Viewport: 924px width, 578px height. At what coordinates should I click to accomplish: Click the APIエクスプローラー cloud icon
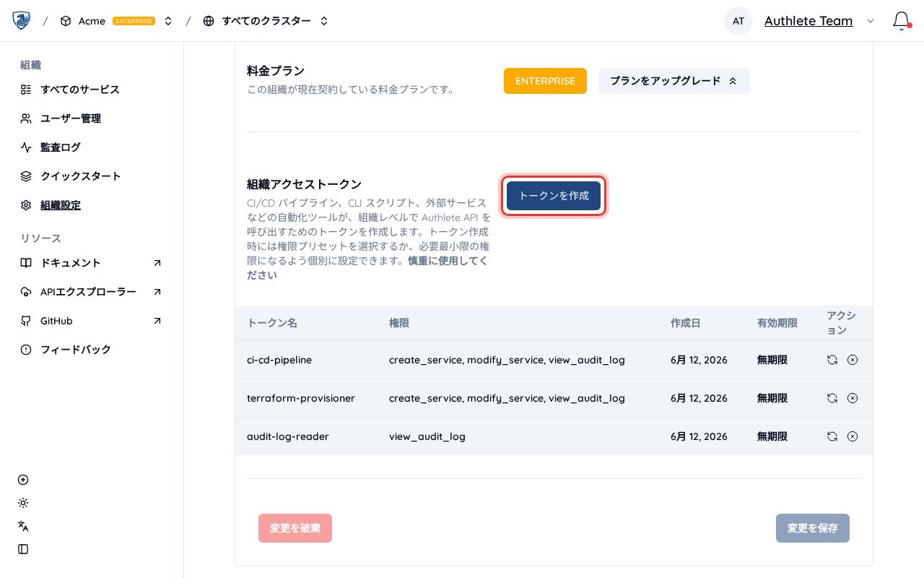[26, 292]
